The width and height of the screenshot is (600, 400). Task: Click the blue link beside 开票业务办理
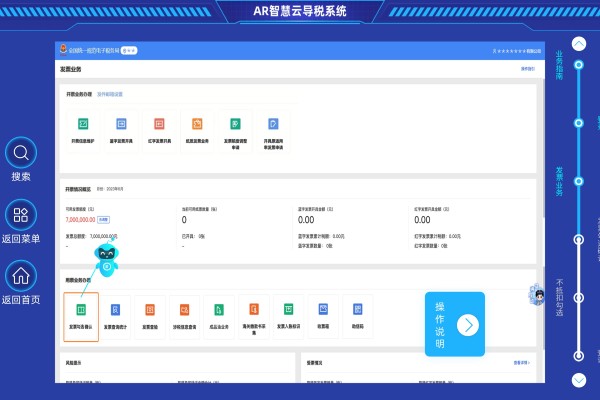point(110,94)
